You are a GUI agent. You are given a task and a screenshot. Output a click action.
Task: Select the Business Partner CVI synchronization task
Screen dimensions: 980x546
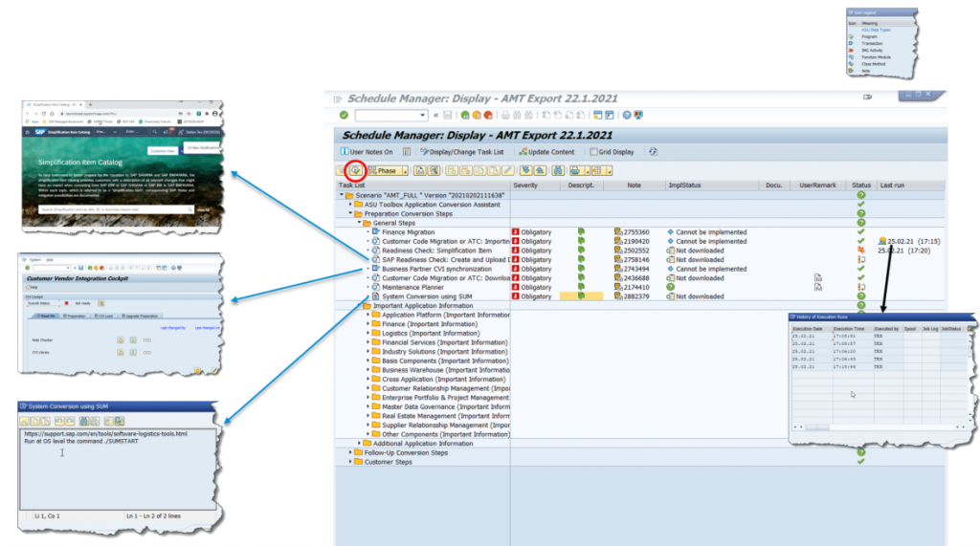pos(436,269)
